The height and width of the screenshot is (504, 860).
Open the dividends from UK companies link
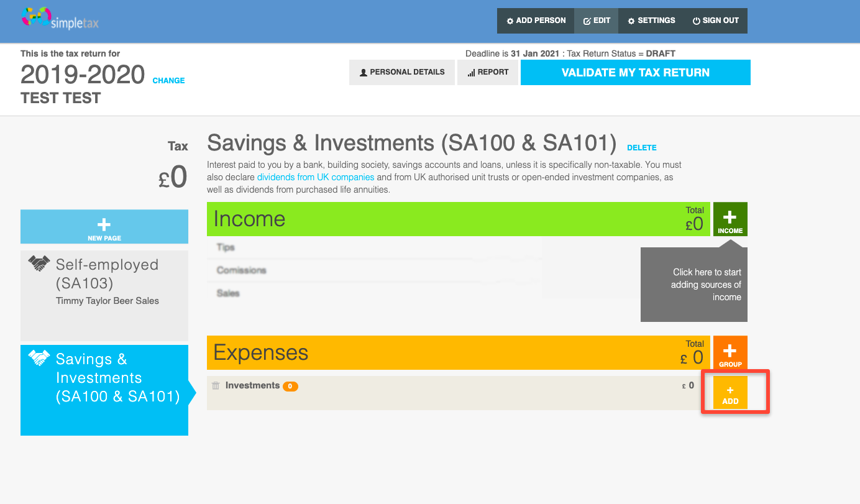pos(315,177)
